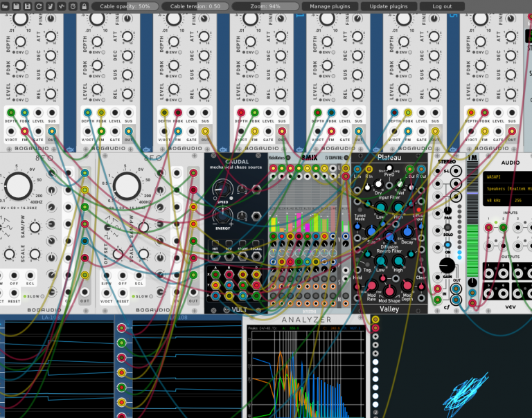Toggle the ON button on STEREO module

[x=448, y=245]
